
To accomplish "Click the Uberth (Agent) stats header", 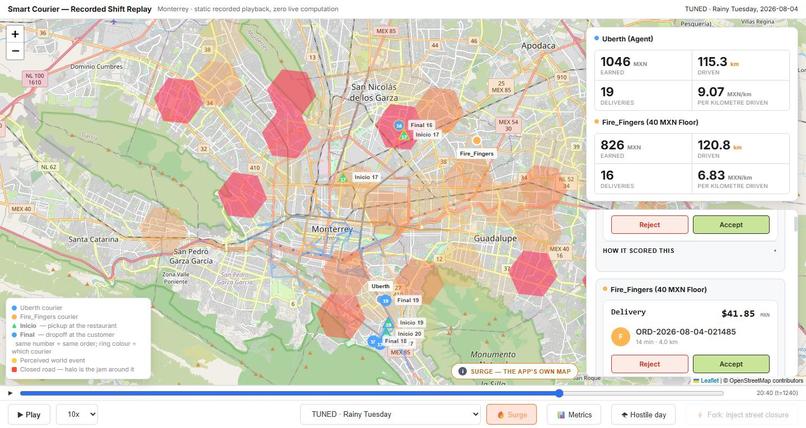I will point(627,39).
